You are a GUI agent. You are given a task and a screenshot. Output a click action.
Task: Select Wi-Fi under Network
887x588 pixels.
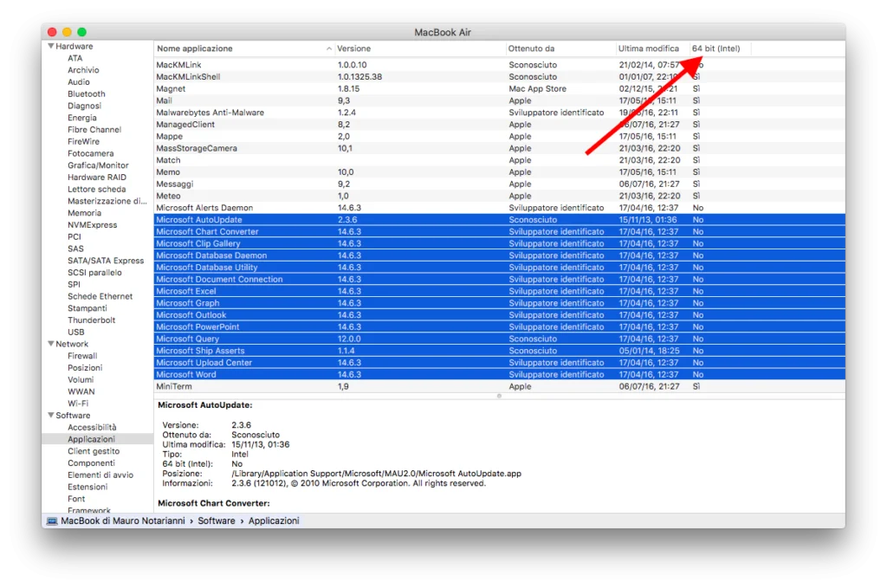[81, 403]
